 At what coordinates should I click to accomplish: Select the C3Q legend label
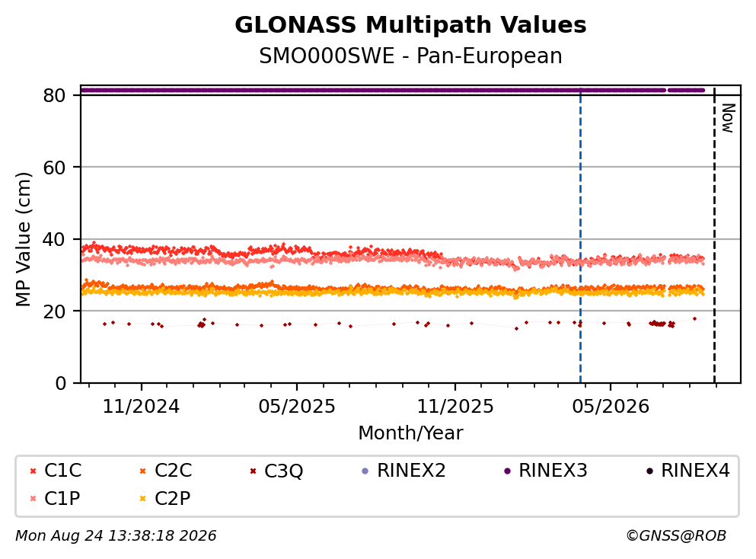[x=283, y=471]
